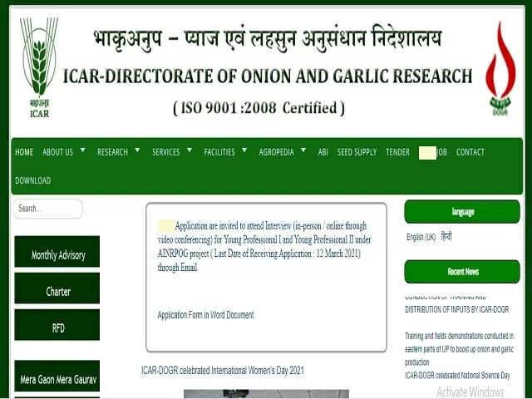Viewport: 532px width, 399px height.
Task: Expand the FACILITIES dropdown arrow
Action: click(244, 150)
